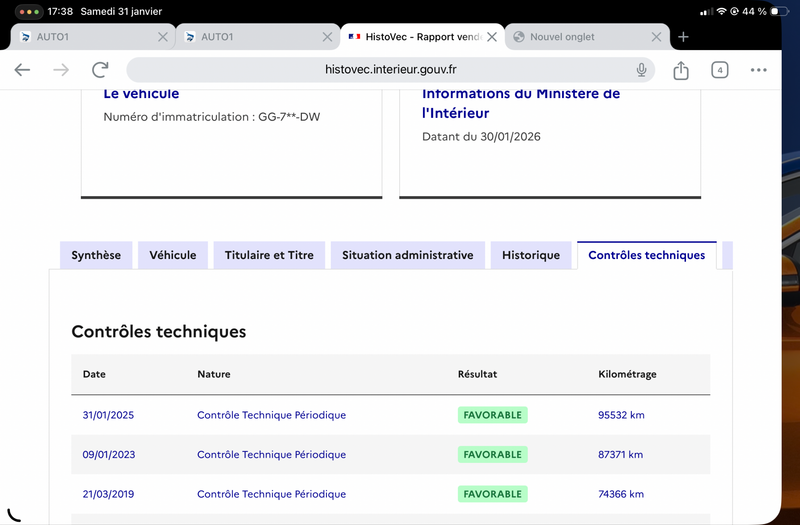
Task: Switch to the Nouvel onglet browser tab
Action: click(x=575, y=37)
